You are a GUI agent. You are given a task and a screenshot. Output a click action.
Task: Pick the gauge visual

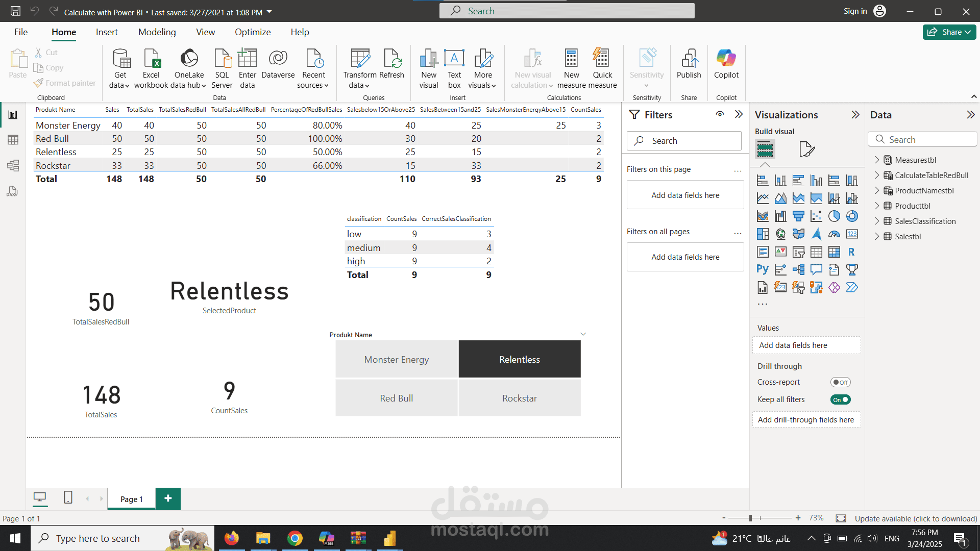coord(834,234)
